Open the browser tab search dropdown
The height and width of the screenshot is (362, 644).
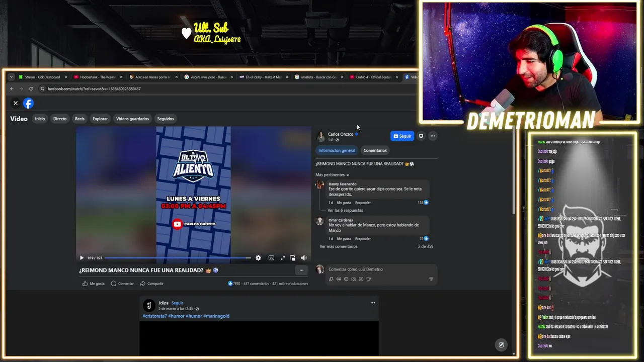point(11,77)
